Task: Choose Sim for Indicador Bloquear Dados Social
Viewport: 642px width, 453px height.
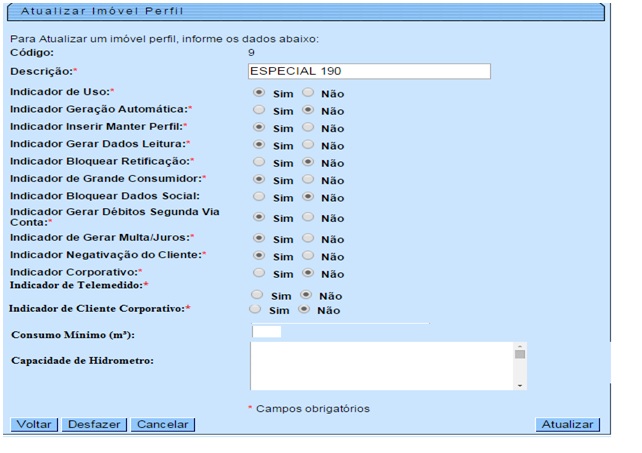Action: coord(259,196)
